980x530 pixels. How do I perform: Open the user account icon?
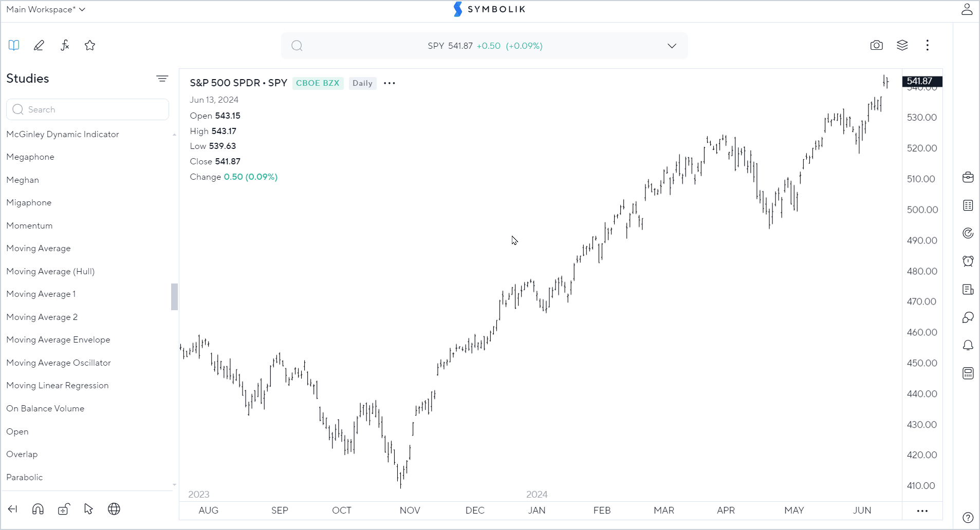(x=967, y=9)
